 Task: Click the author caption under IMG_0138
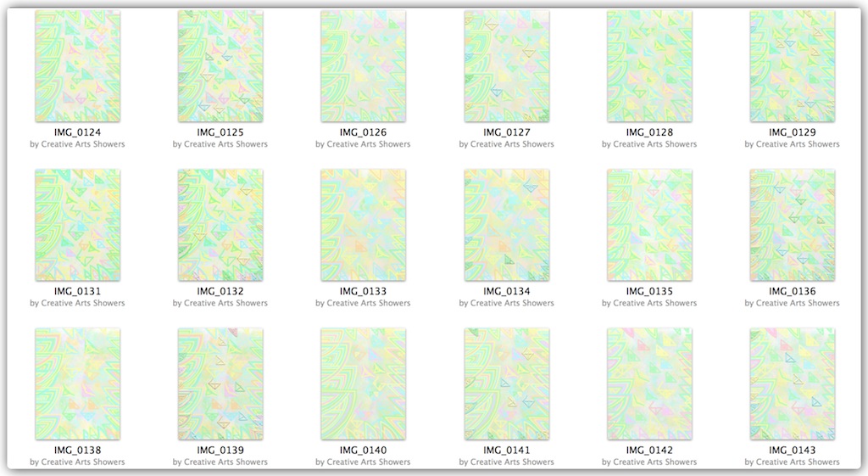pos(77,462)
